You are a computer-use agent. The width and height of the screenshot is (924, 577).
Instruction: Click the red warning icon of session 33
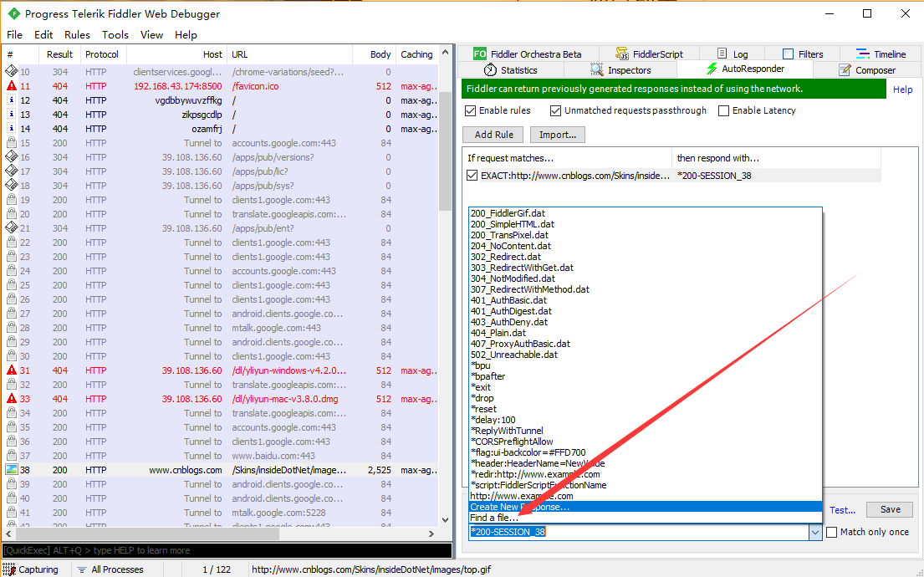pyautogui.click(x=11, y=398)
